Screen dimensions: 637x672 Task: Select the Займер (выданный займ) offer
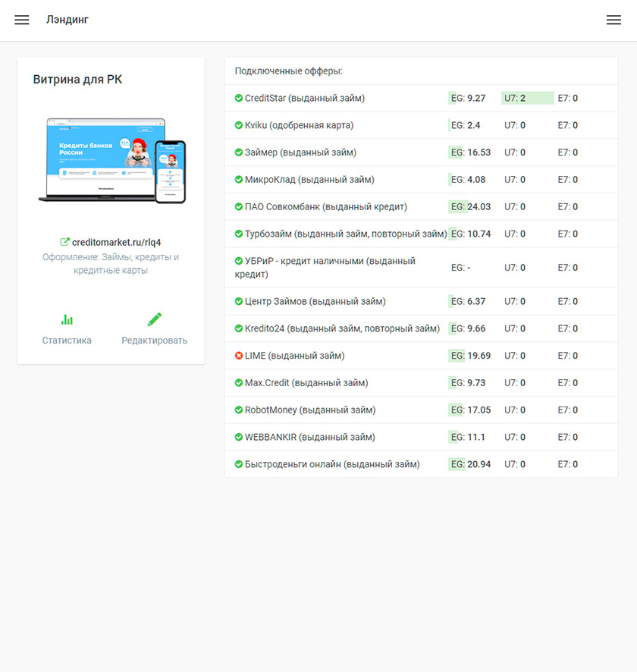(300, 152)
